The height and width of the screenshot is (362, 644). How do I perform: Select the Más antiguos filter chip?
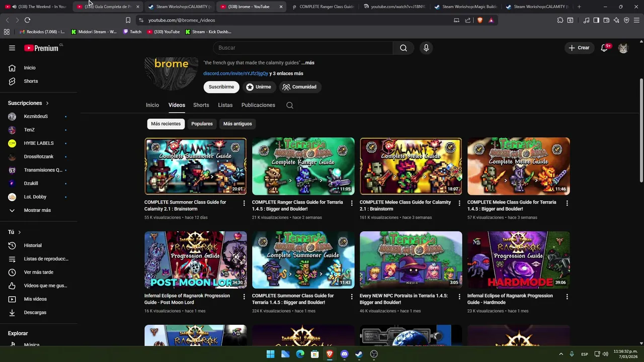pyautogui.click(x=237, y=124)
